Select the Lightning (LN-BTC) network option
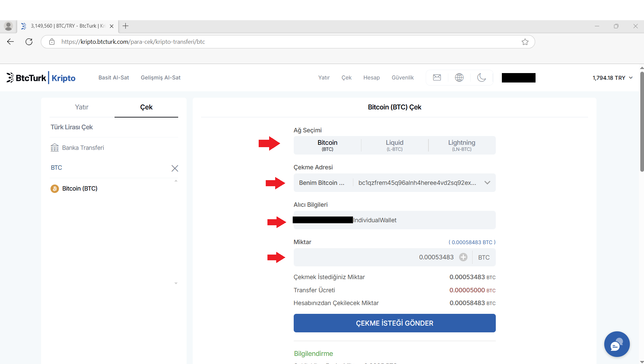Image resolution: width=644 pixels, height=364 pixels. tap(461, 145)
